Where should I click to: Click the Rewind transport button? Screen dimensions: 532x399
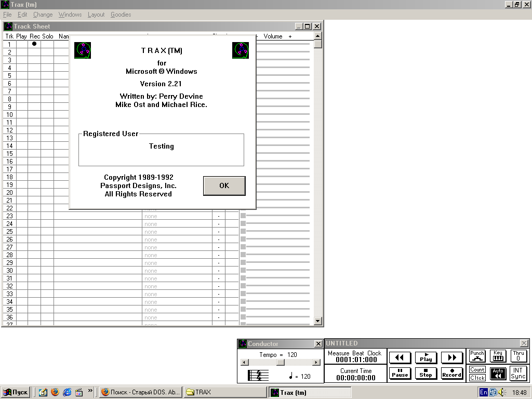click(400, 357)
